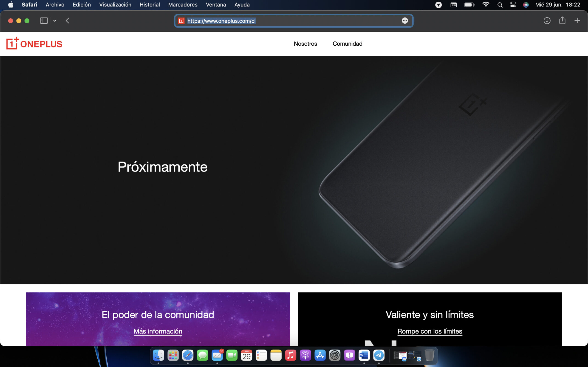The image size is (588, 367).
Task: Go back with the back arrow
Action: [x=68, y=21]
